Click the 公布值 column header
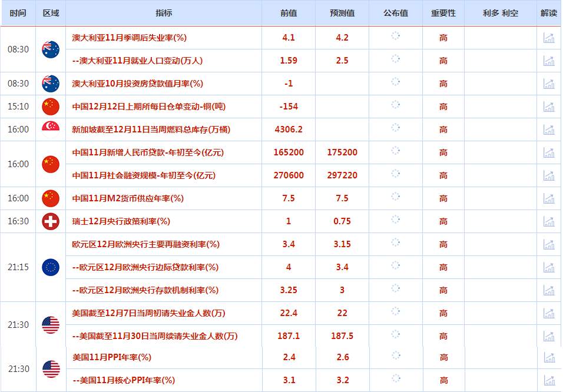 pos(395,14)
